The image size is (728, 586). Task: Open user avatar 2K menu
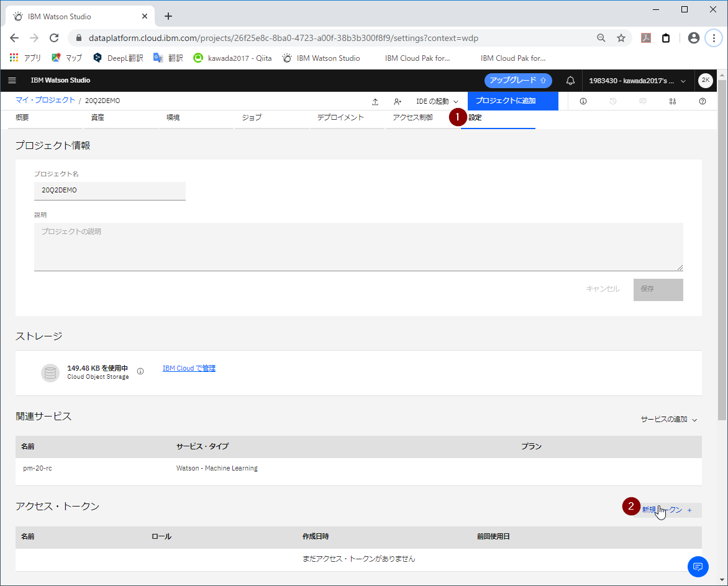pyautogui.click(x=705, y=80)
